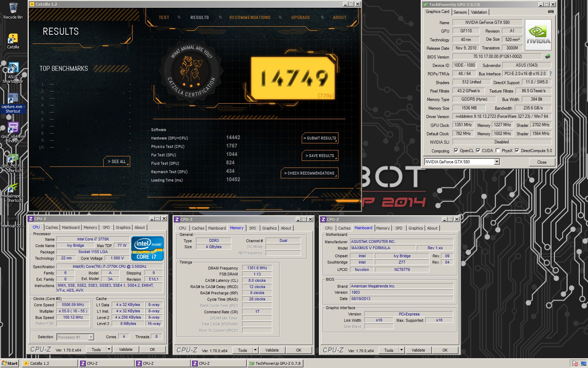
Task: Click SEE ALL under top benchmarks
Action: [117, 162]
